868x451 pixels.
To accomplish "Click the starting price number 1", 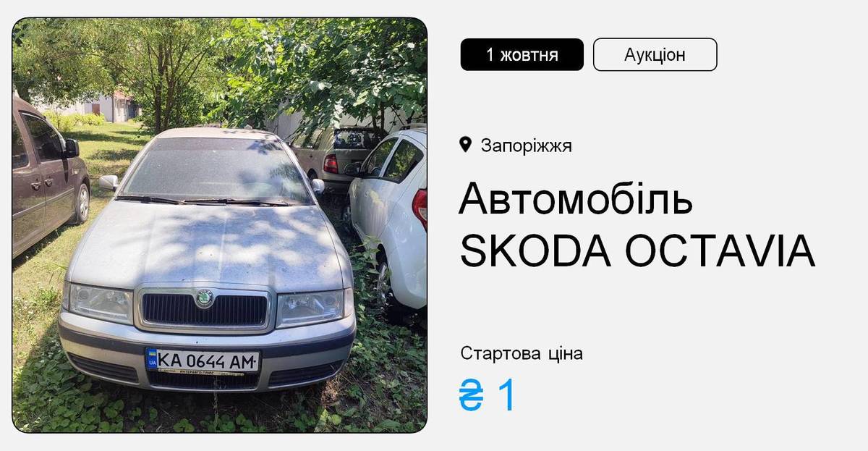I will point(508,397).
